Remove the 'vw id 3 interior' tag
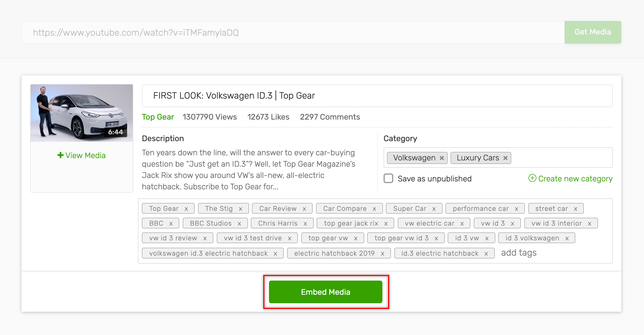This screenshot has height=335, width=644. (590, 224)
